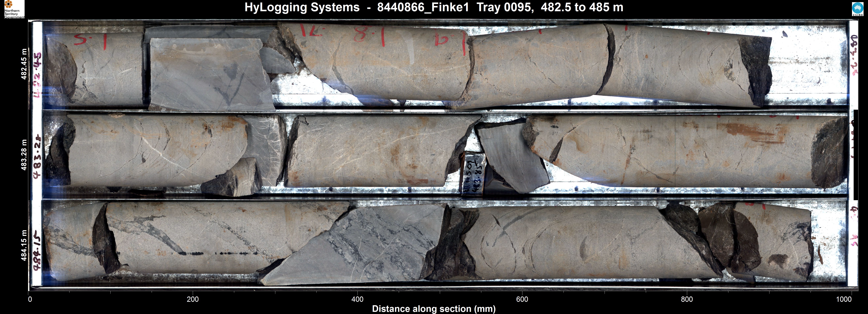Select the 482.45 m depth label
Image resolution: width=868 pixels, height=314 pixels.
[x=24, y=64]
